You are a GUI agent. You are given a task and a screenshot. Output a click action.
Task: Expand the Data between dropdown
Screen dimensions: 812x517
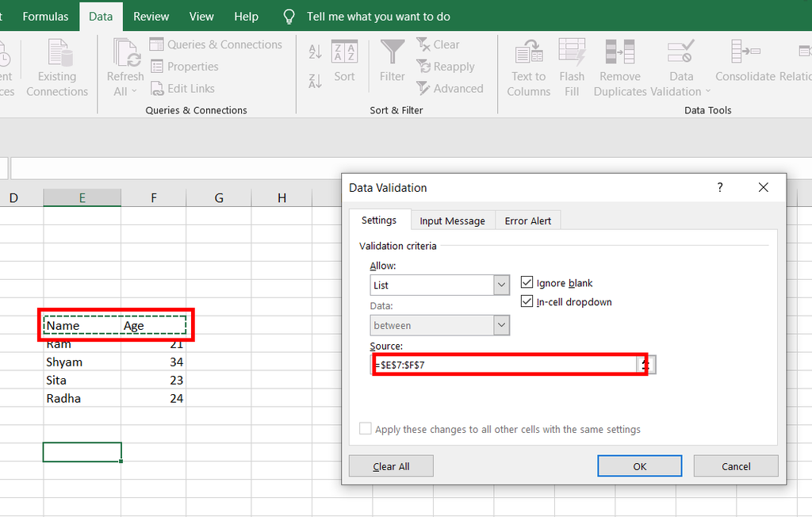coord(501,325)
